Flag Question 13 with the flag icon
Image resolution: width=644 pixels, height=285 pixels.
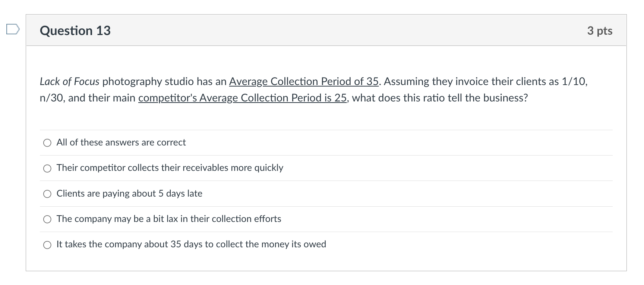(13, 29)
